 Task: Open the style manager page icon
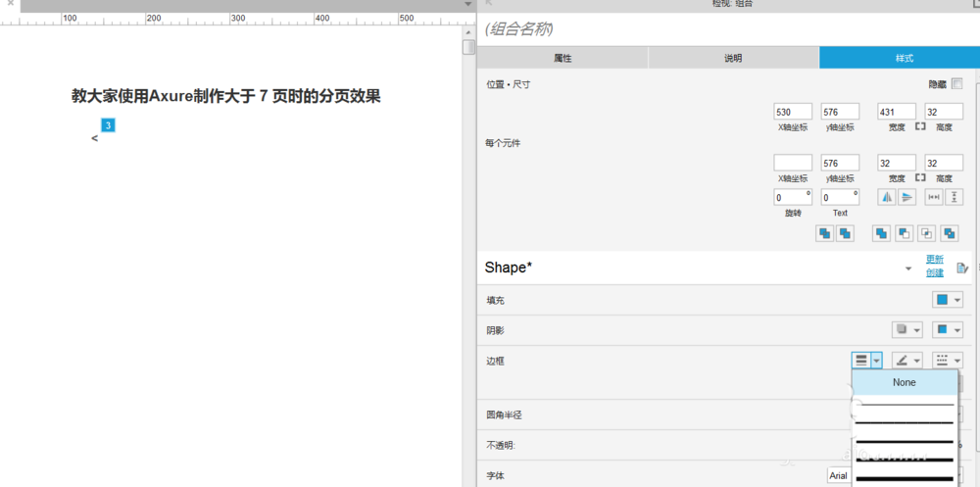click(962, 268)
